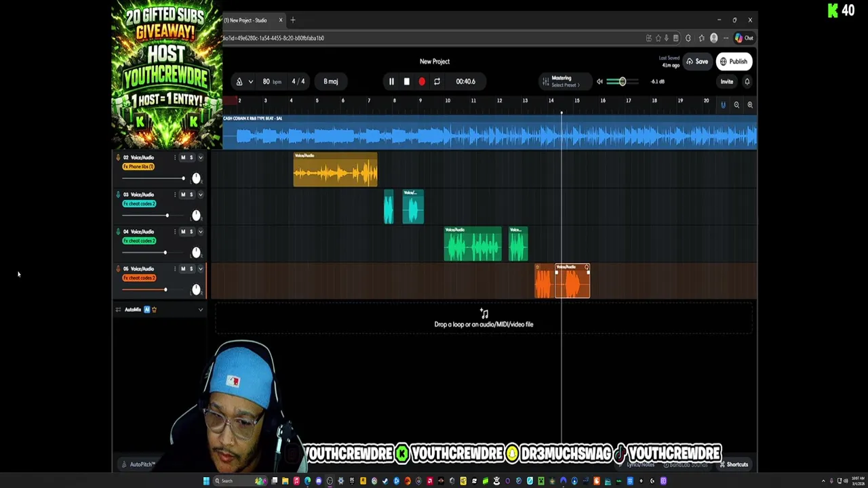The width and height of the screenshot is (868, 488).
Task: Zoom in the timeline
Action: point(750,105)
